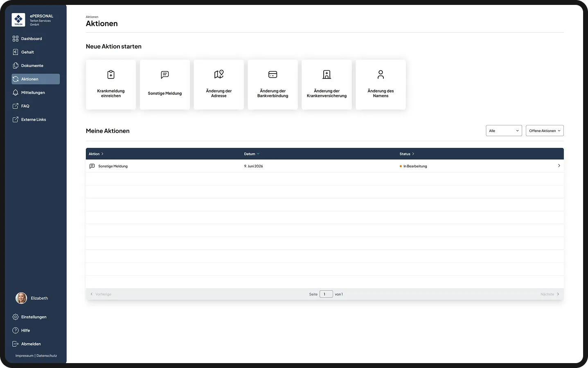Open Externe Links menu item
The height and width of the screenshot is (368, 588).
36,119
